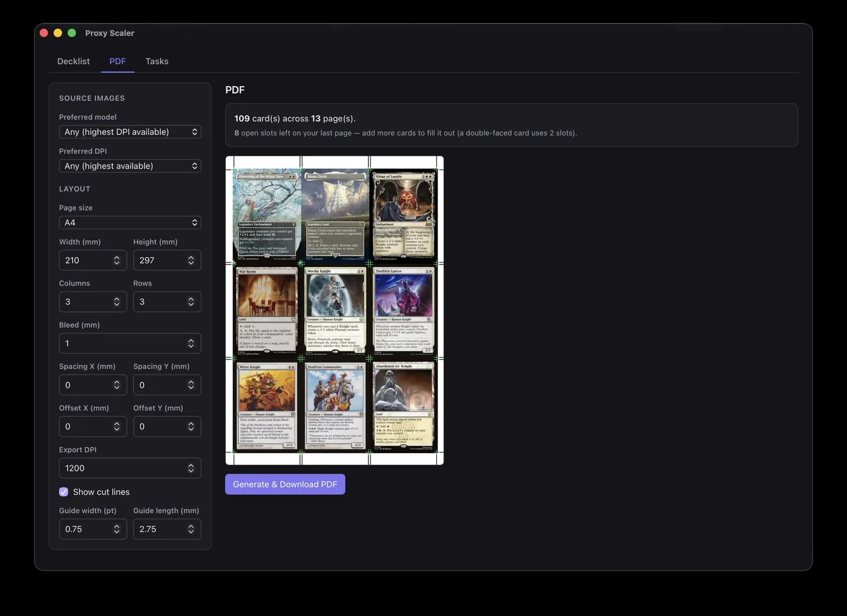This screenshot has width=847, height=616.
Task: Select the PDF tab
Action: tap(117, 61)
